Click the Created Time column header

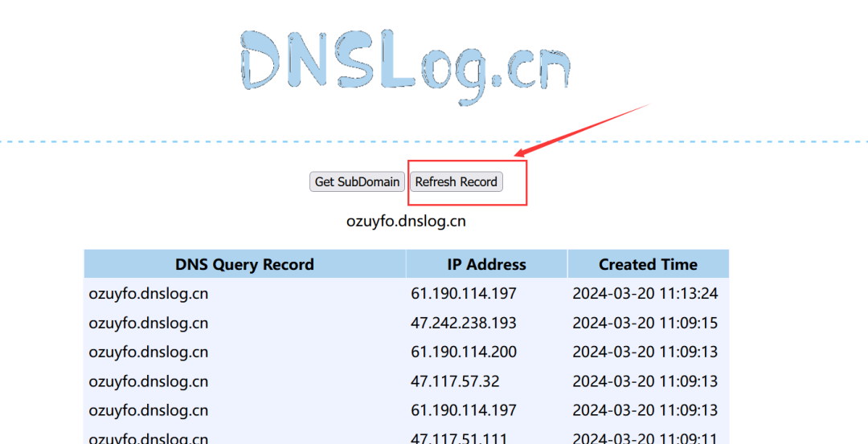tap(649, 264)
